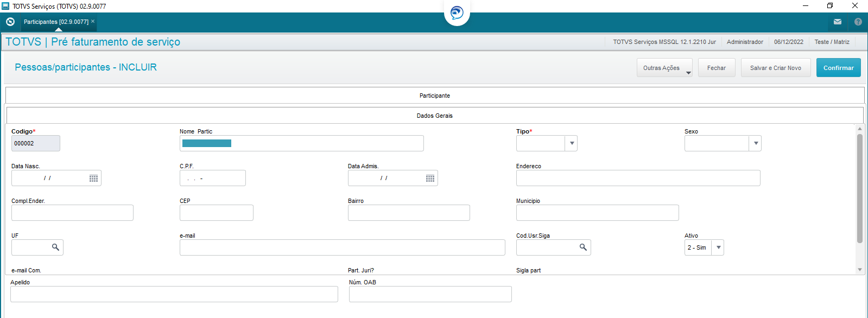The image size is (868, 318).
Task: Open the Ativo dropdown showing 2 - Sim
Action: point(718,247)
